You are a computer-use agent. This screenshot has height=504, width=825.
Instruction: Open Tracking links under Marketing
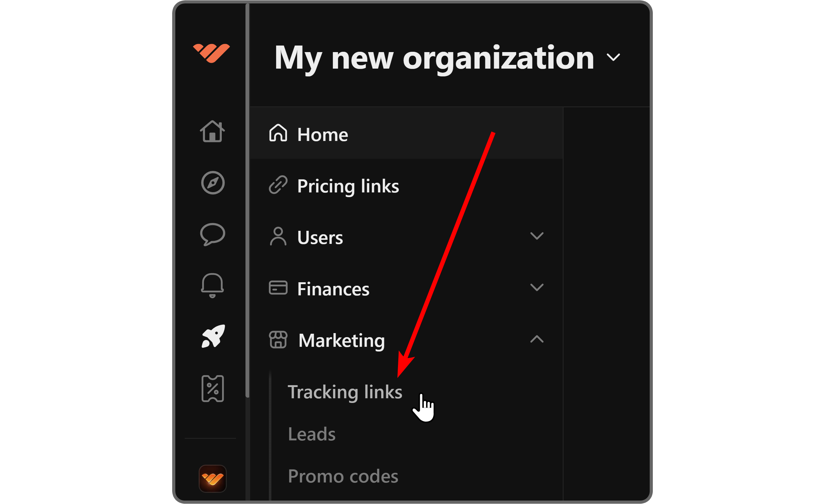345,392
